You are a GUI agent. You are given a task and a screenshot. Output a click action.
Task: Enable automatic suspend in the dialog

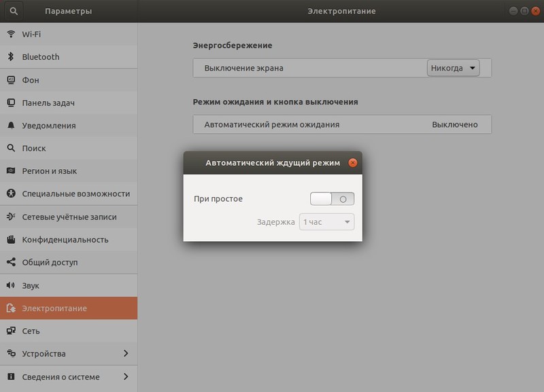click(x=334, y=198)
